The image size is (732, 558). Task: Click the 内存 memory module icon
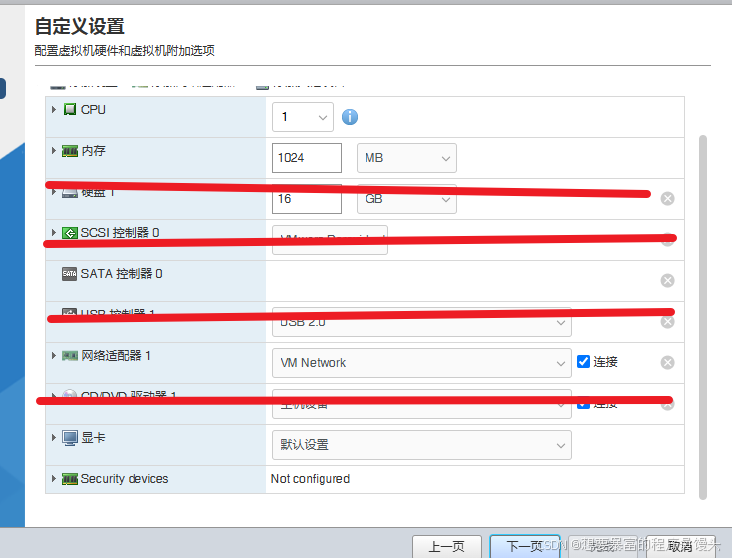click(x=70, y=151)
